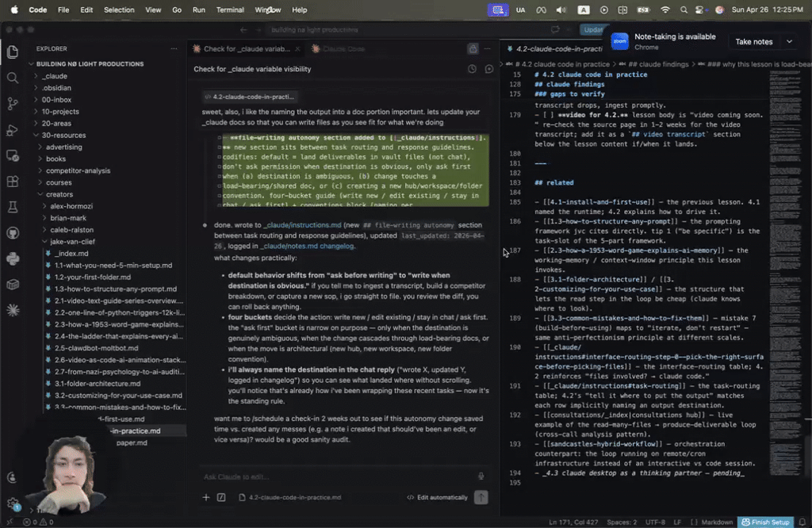This screenshot has width=812, height=528.
Task: Click the Explorer more actions ellipsis
Action: [174, 48]
